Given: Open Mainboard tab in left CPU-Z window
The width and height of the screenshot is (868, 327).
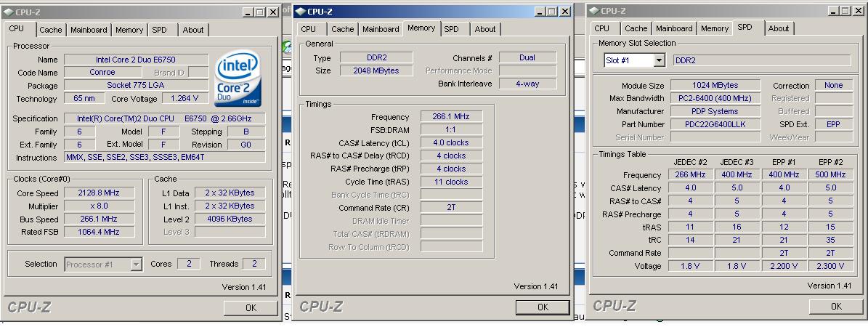Looking at the screenshot, I should 89,30.
